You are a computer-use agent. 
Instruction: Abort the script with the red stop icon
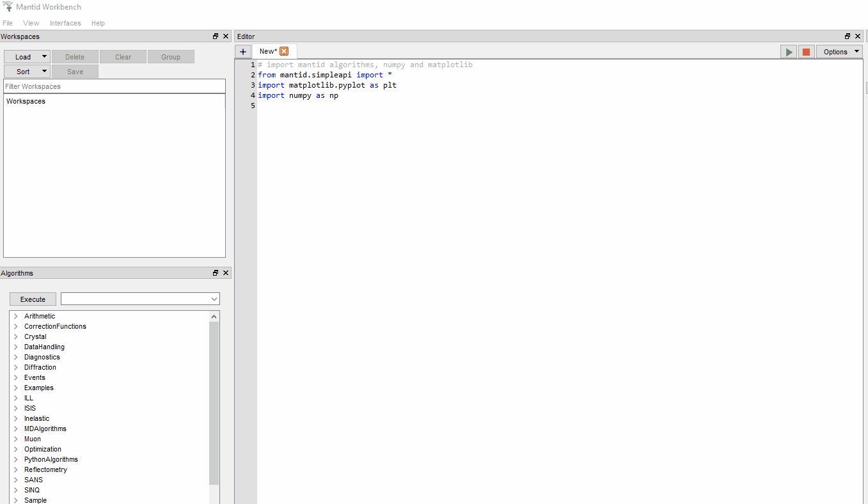click(806, 52)
